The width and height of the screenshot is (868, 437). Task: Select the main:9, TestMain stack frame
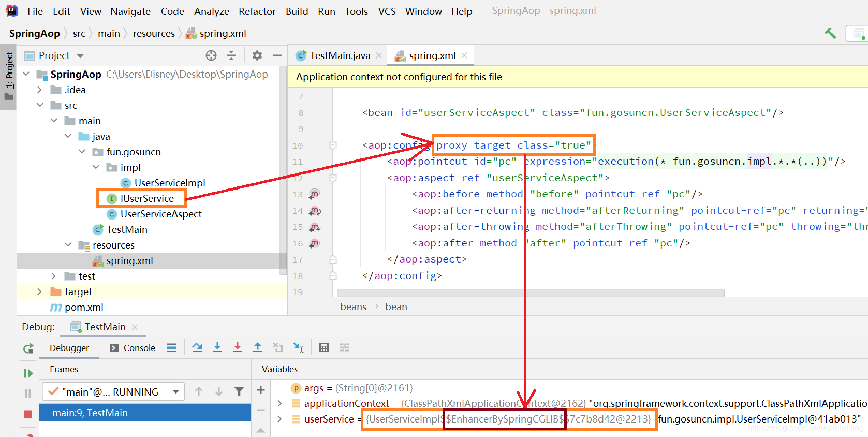145,413
